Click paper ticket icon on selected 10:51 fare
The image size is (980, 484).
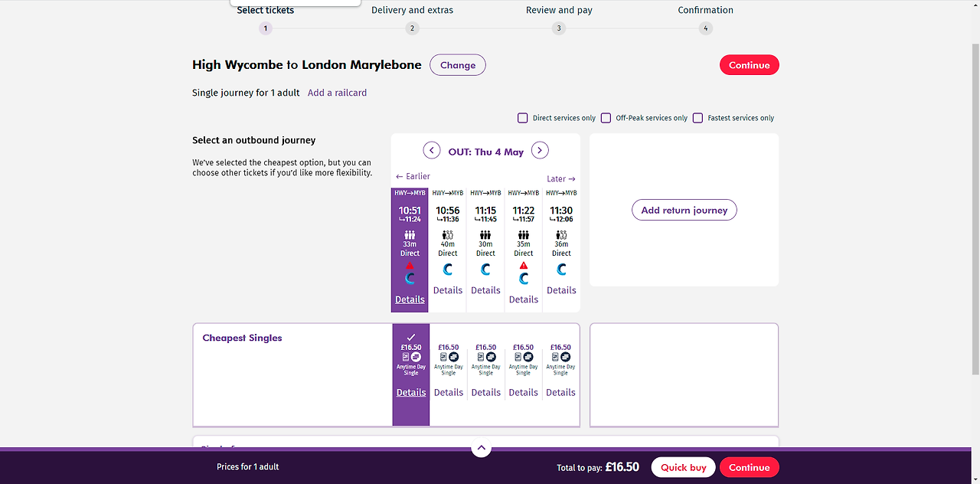pyautogui.click(x=416, y=357)
